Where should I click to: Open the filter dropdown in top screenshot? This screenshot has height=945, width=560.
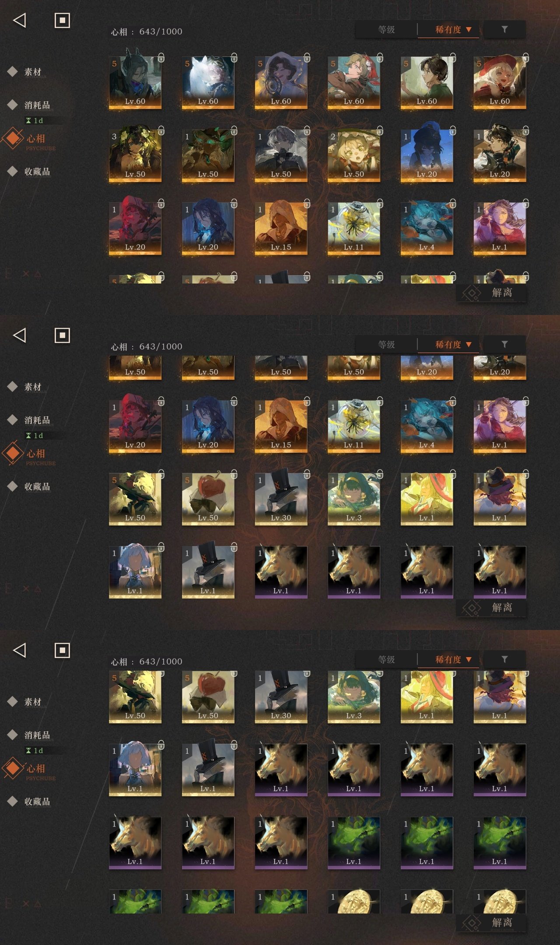pos(504,29)
